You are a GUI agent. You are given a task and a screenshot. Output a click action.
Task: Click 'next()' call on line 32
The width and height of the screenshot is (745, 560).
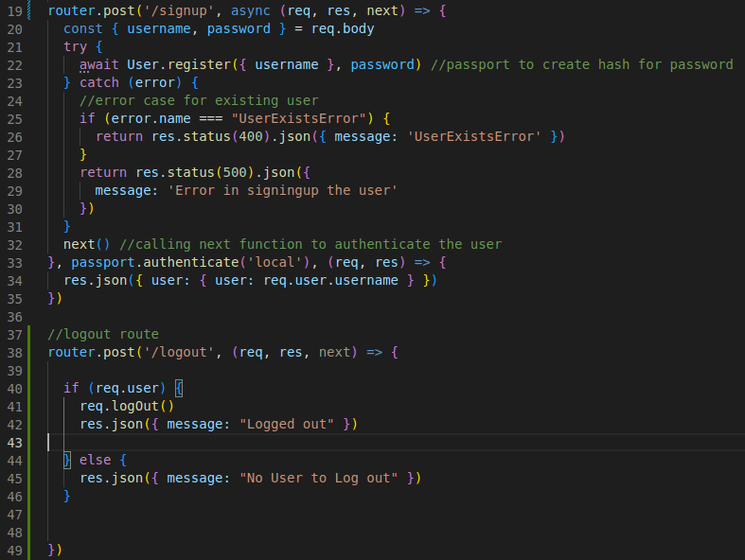tap(87, 244)
